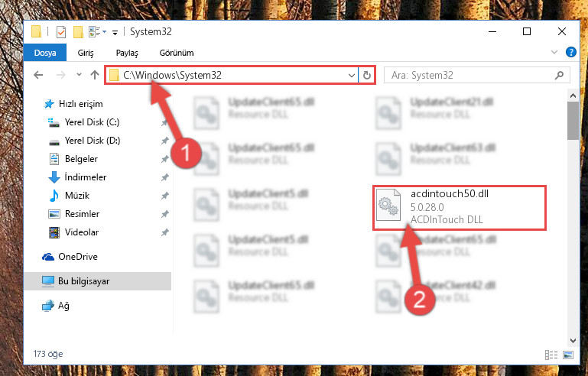Open recent locations dropdown arrow
588x376 pixels.
pyautogui.click(x=79, y=75)
